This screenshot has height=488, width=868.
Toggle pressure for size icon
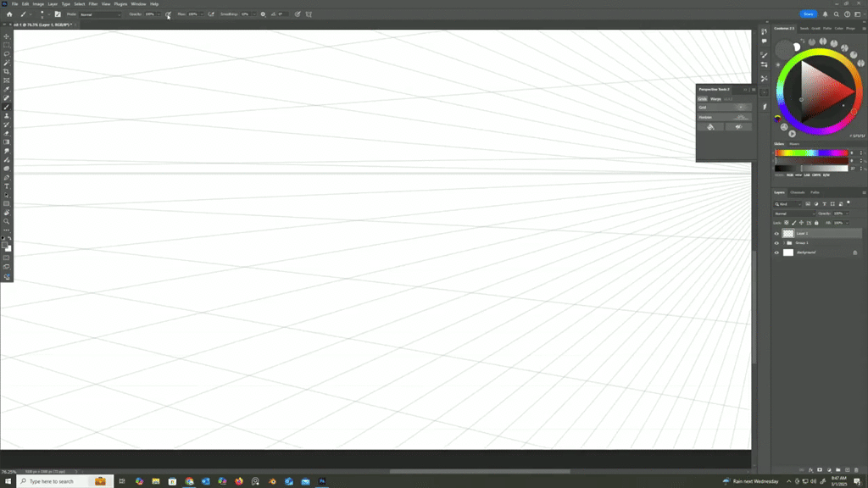298,14
